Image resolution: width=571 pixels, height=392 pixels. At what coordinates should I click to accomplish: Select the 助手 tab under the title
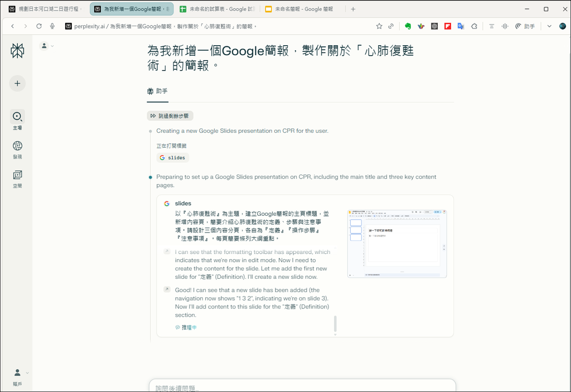pos(157,91)
